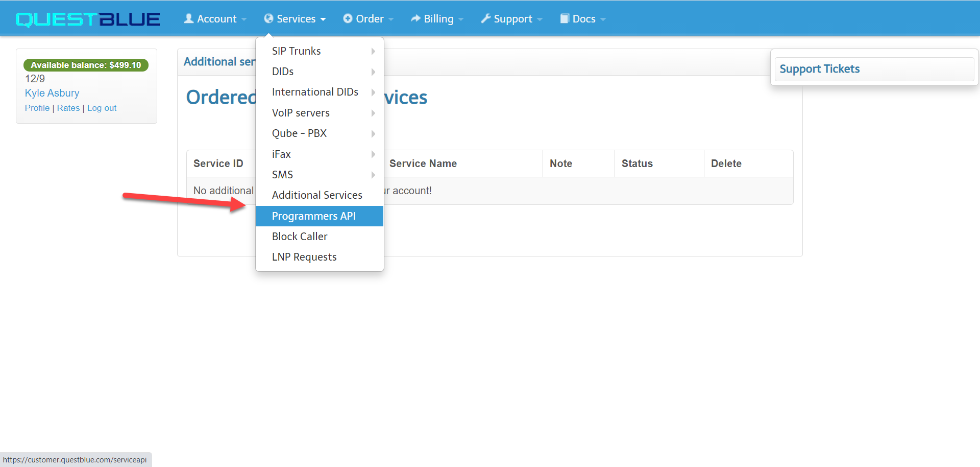Click the Account person icon
The image size is (980, 467).
(x=189, y=19)
